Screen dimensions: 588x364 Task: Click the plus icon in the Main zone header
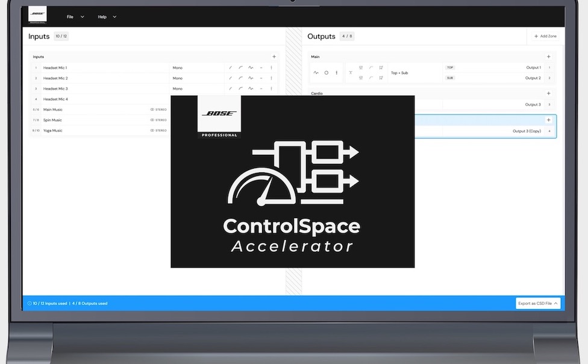pos(548,57)
